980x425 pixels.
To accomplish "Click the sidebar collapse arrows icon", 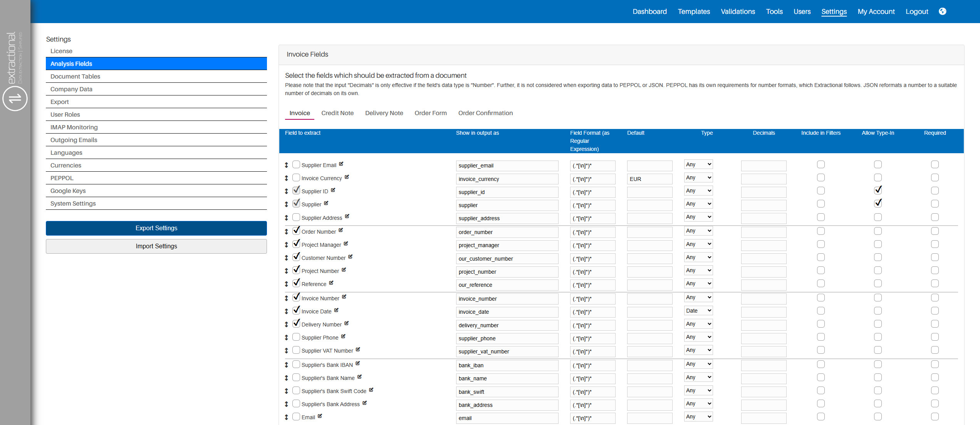I will tap(15, 99).
